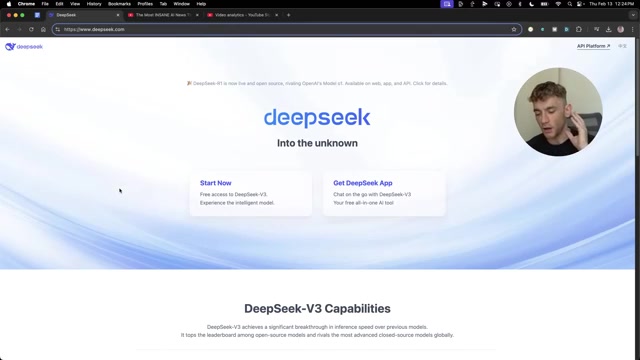The height and width of the screenshot is (360, 640).
Task: Click the Get DeepSeek App card
Action: coord(384,193)
